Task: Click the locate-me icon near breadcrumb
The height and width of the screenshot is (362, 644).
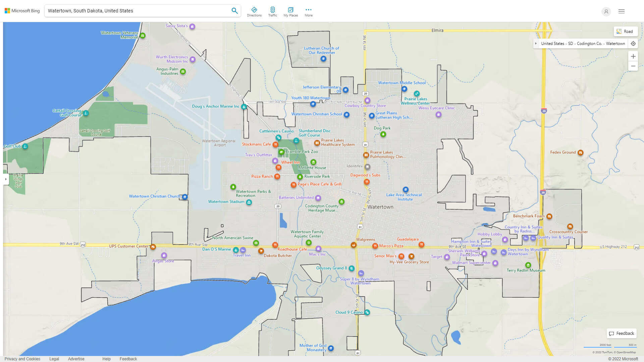Action: 633,43
